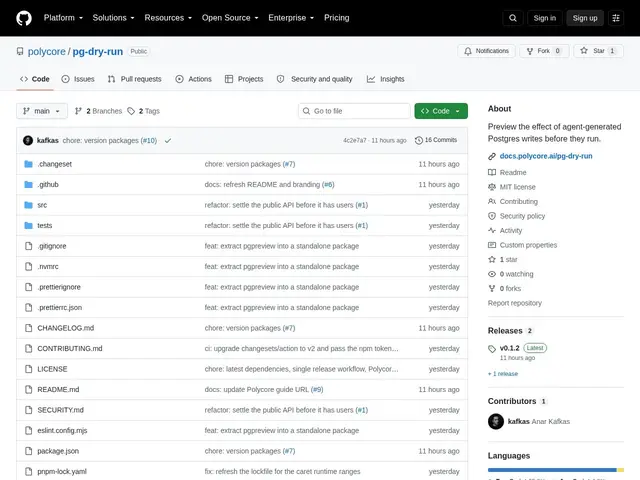Image resolution: width=640 pixels, height=480 pixels.
Task: Click the .gitignore file icon
Action: [x=29, y=246]
